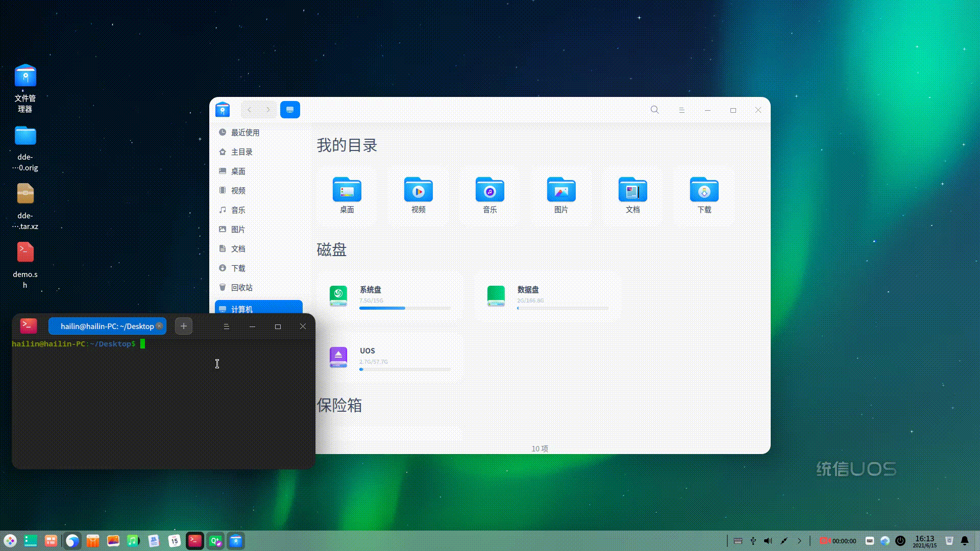Close the hailin@hailin-PC terminal tab
The width and height of the screenshot is (980, 551).
pos(159,326)
